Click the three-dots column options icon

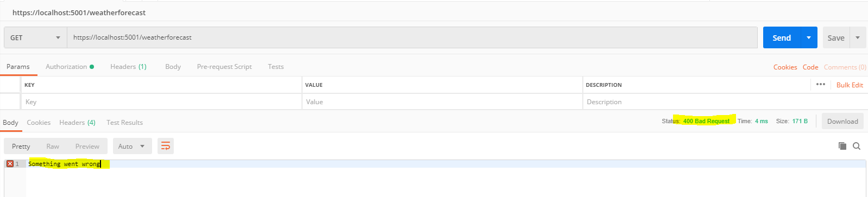pyautogui.click(x=821, y=85)
